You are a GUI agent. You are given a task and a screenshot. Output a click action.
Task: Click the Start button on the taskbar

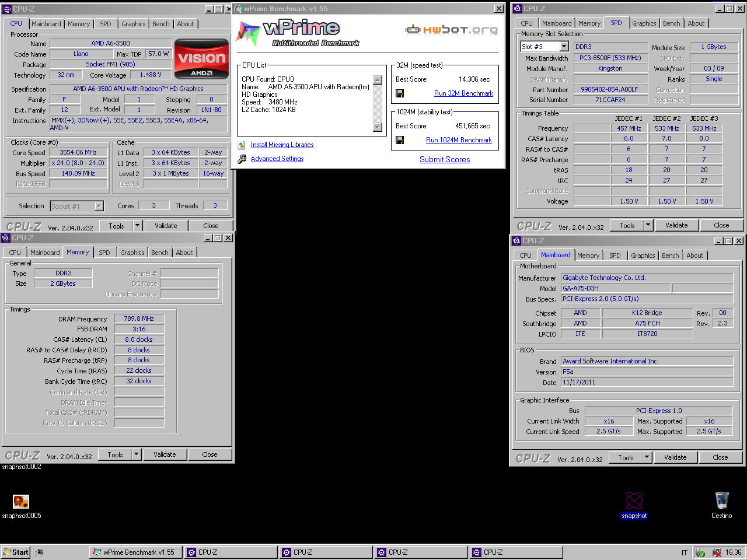(x=16, y=552)
